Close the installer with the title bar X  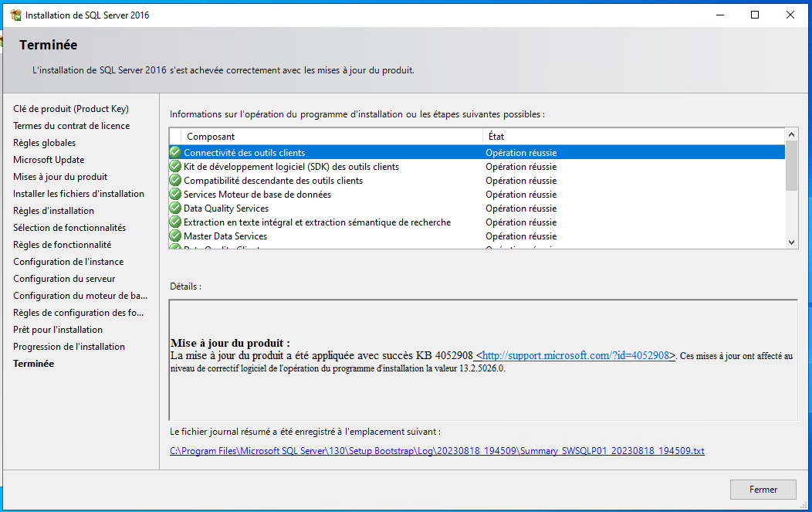pos(790,15)
